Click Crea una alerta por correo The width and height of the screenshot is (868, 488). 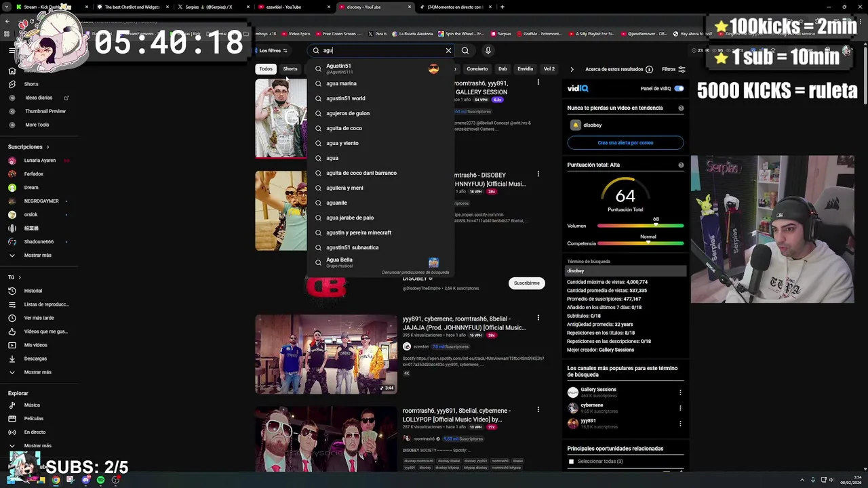625,143
